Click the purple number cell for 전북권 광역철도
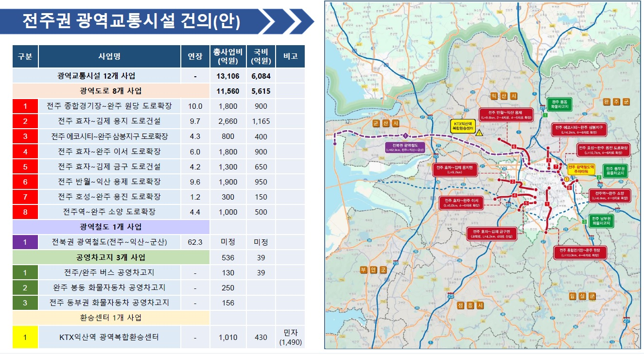This screenshot has width=644, height=355. tap(25, 242)
